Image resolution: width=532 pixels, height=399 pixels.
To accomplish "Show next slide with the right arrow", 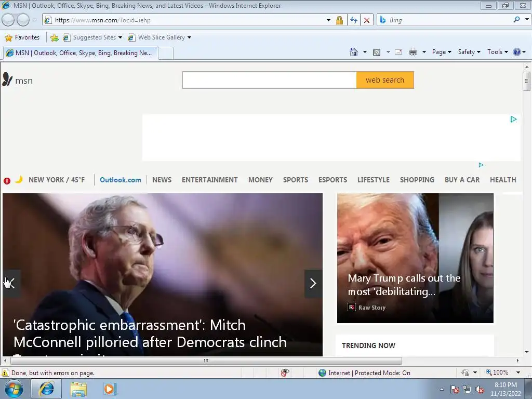I will [313, 283].
